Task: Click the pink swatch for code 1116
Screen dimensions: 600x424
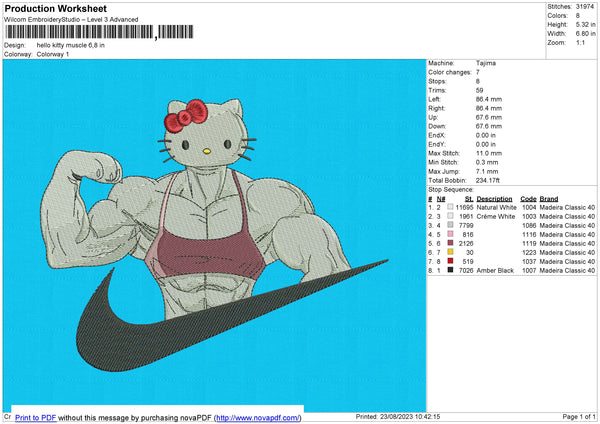Action: coord(450,234)
